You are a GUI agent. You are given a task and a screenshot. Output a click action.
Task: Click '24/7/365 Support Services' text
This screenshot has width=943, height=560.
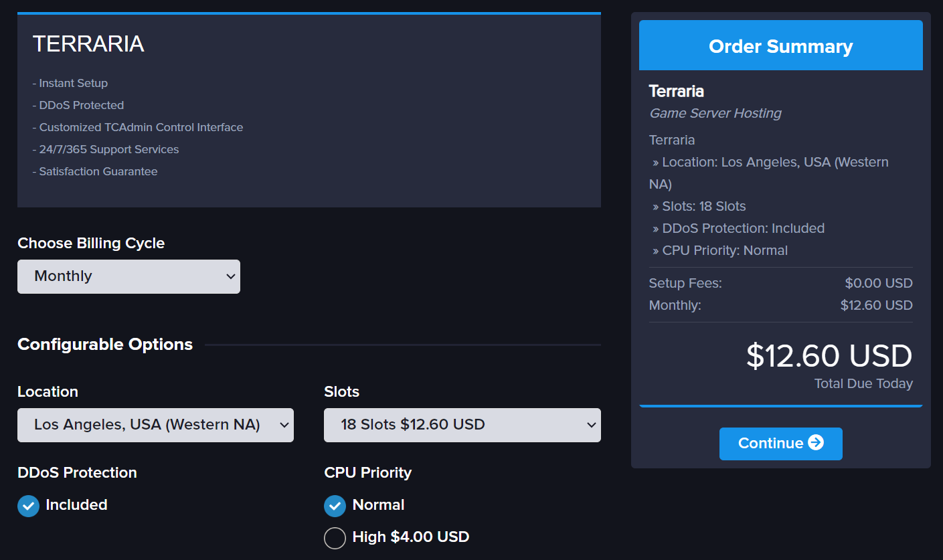coord(106,149)
